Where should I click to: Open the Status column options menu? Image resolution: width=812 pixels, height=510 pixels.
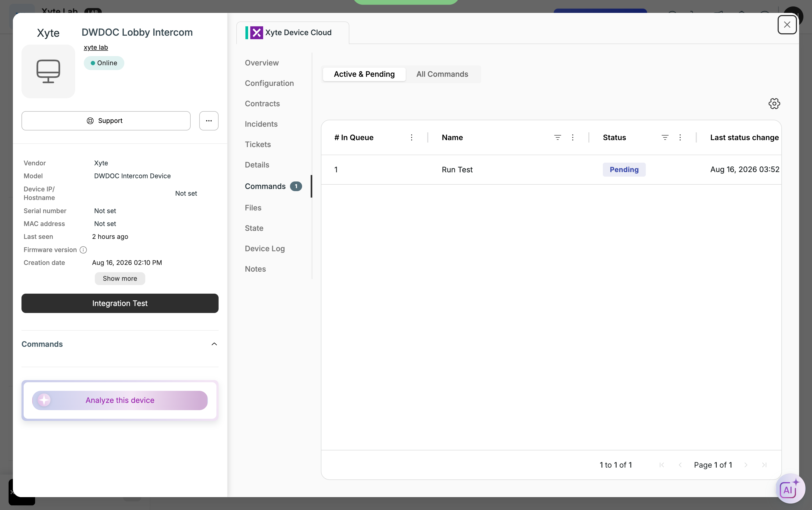click(x=680, y=137)
